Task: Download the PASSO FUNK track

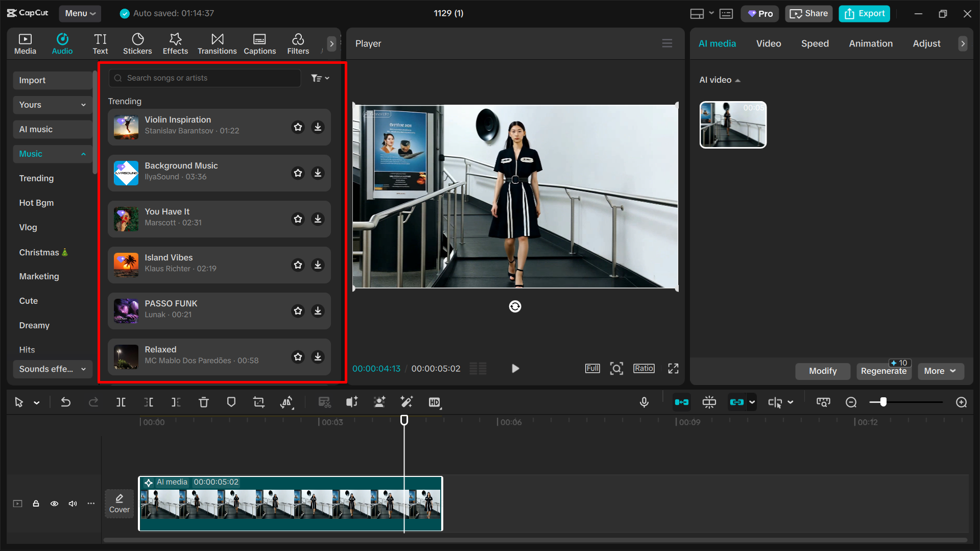Action: [318, 310]
